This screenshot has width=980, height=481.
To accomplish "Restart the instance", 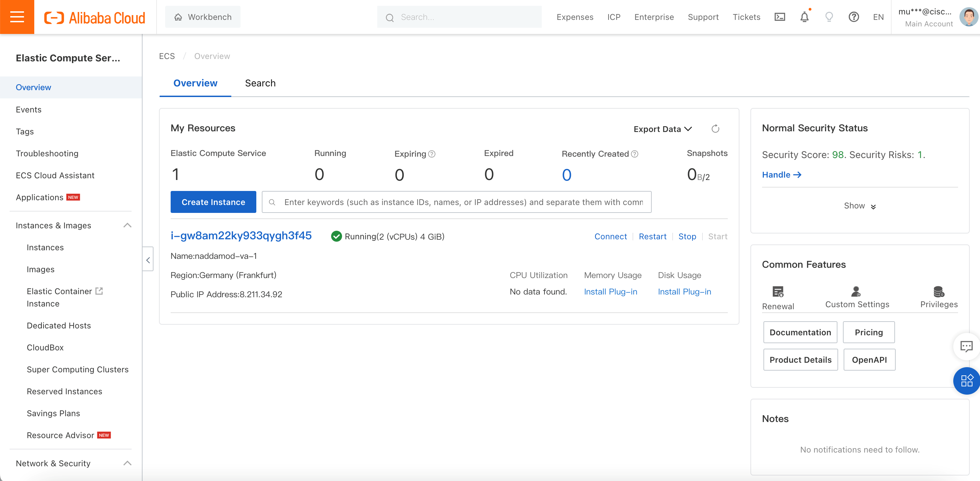I will [x=652, y=236].
